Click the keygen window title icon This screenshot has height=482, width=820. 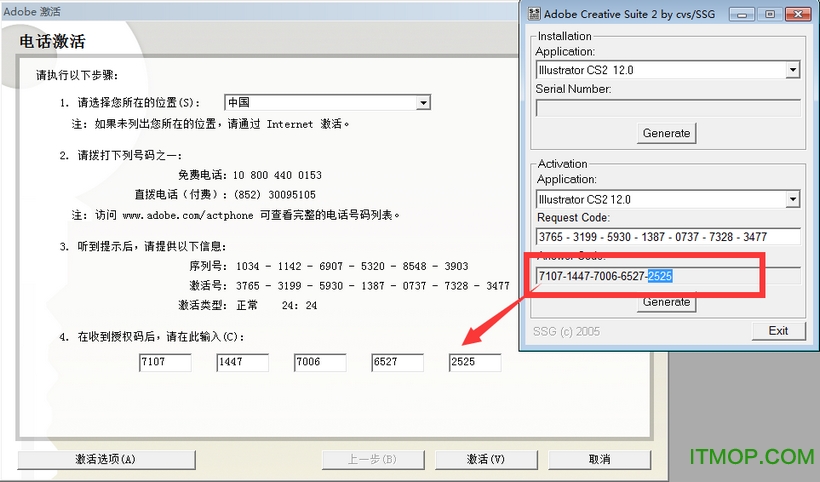point(533,14)
